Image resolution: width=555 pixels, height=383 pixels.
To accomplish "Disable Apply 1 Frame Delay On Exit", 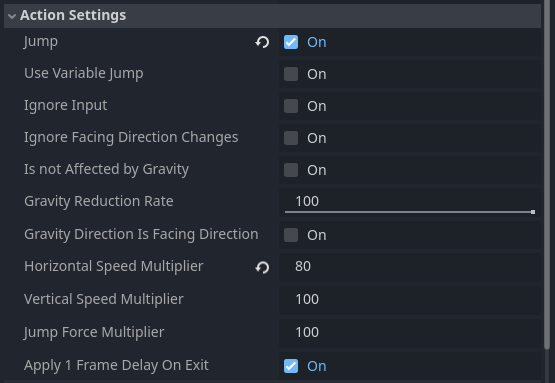I will click(291, 366).
